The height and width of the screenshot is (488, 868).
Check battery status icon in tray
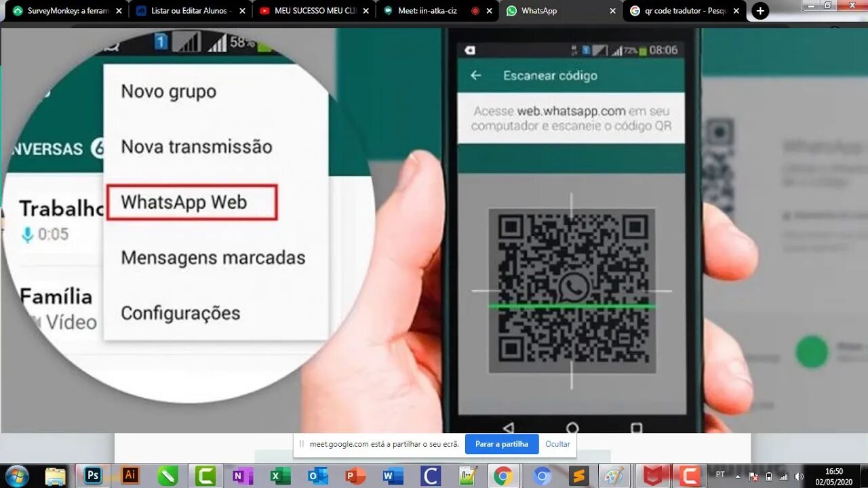click(x=768, y=476)
